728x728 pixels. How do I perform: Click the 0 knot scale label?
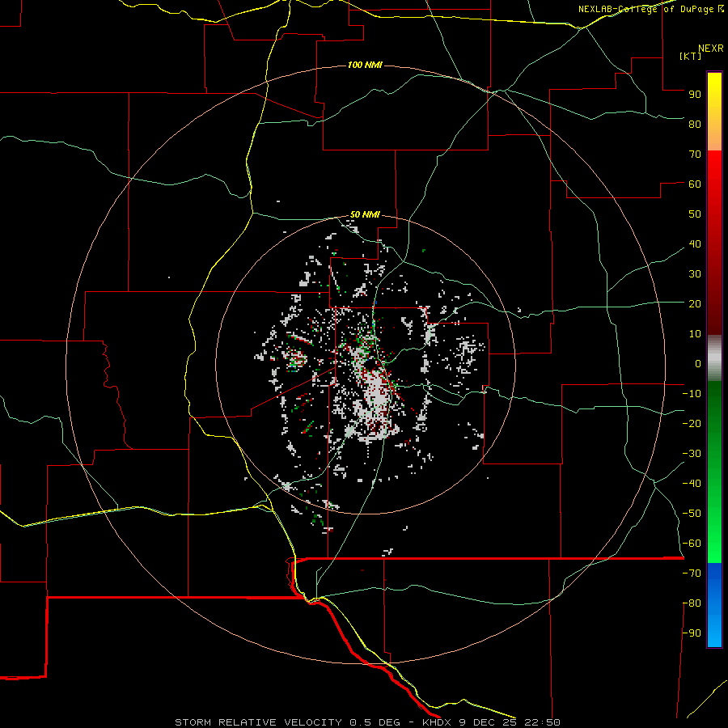(698, 363)
